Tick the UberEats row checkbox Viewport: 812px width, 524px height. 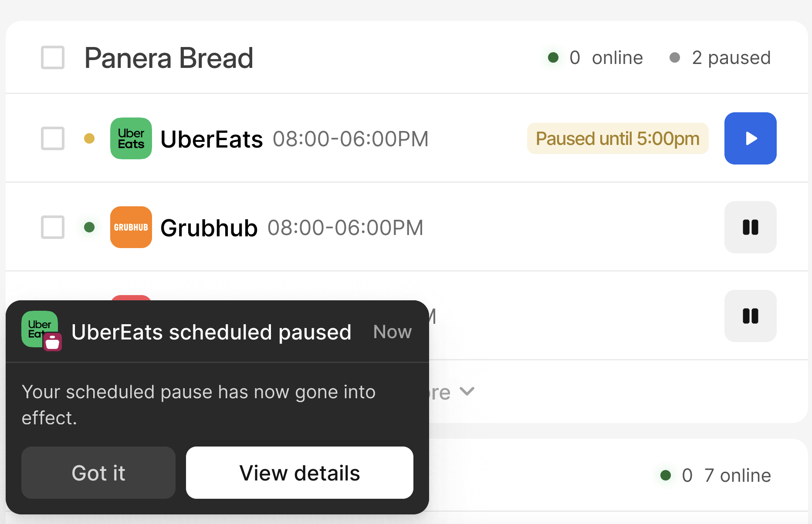(53, 138)
